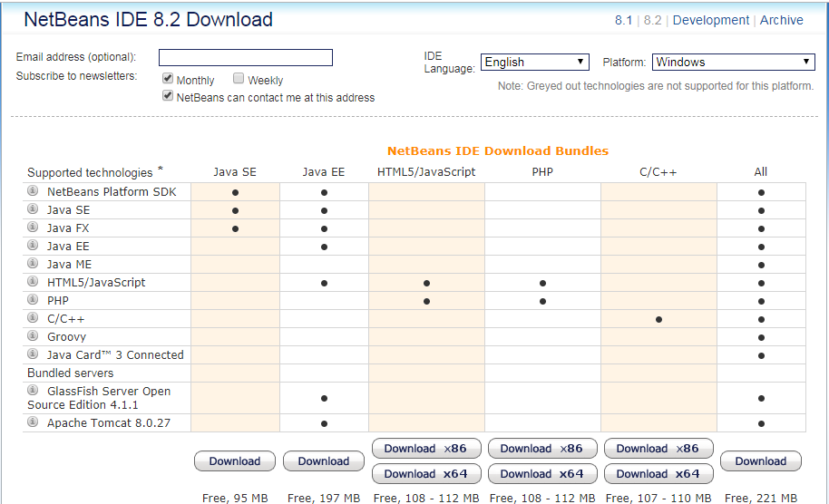Click info icon beside Java FX
Image resolution: width=829 pixels, height=504 pixels.
click(x=33, y=227)
